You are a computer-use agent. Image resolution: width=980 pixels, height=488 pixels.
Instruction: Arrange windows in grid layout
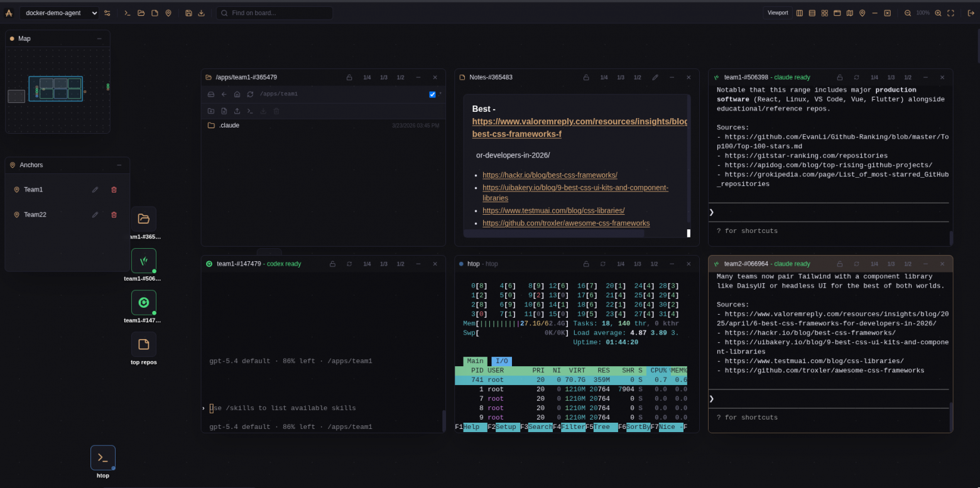point(825,13)
